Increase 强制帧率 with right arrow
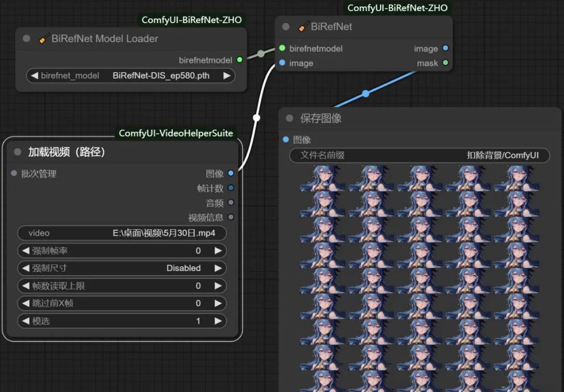564x392 pixels. point(218,251)
